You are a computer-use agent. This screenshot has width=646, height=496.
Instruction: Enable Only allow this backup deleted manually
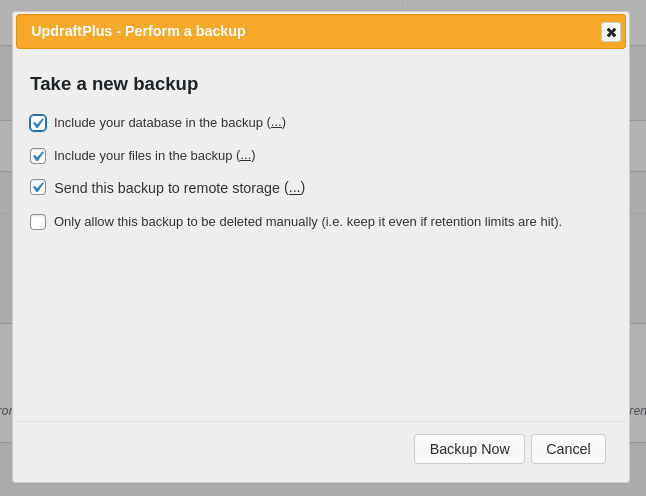(38, 222)
